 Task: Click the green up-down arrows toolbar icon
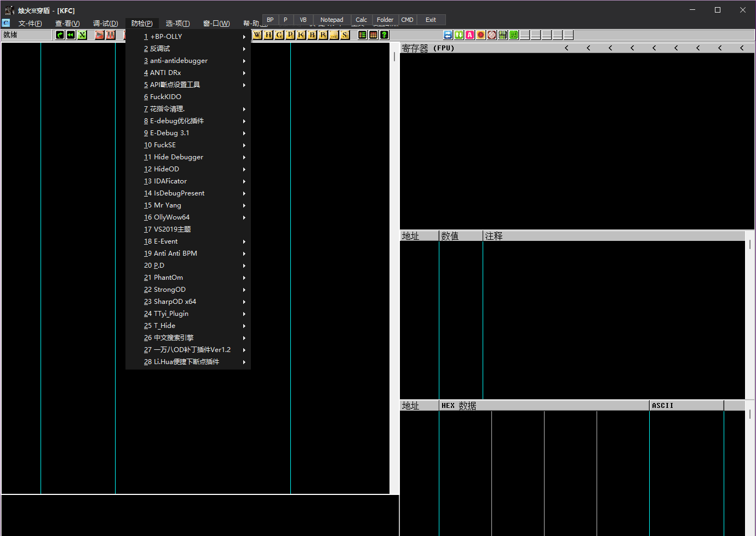pos(459,35)
